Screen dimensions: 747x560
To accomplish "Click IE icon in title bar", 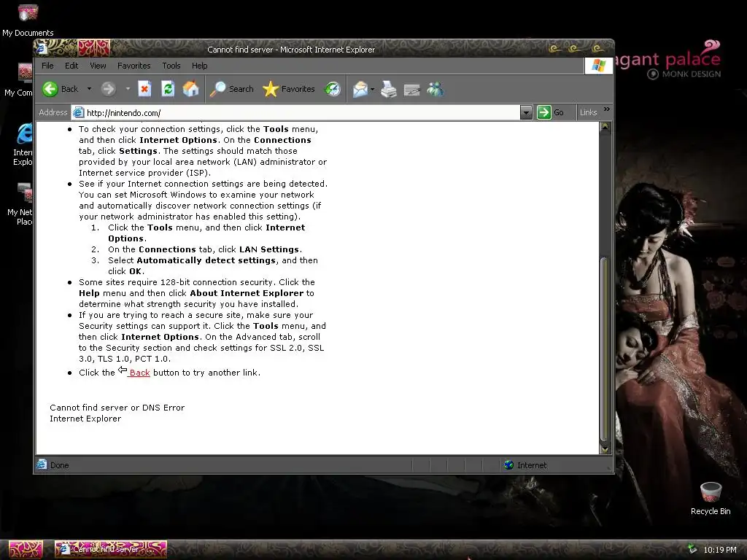I will (42, 49).
